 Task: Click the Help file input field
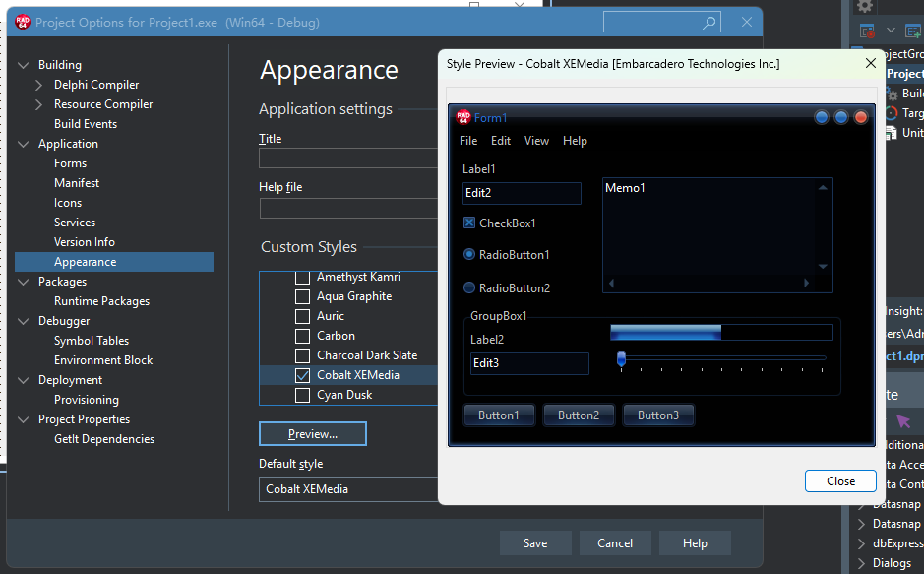click(x=348, y=209)
